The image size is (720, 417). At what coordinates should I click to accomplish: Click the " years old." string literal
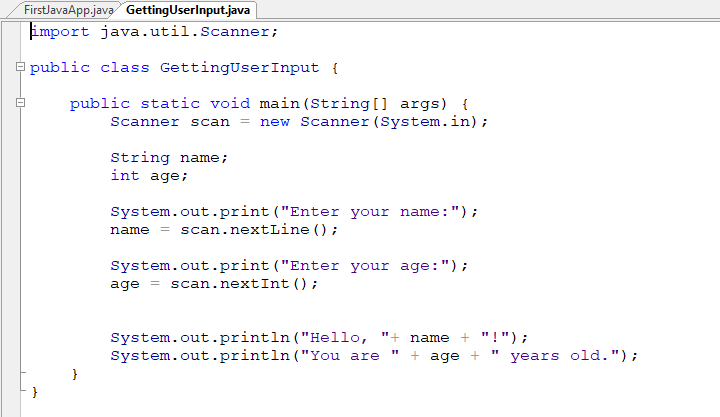coord(565,356)
